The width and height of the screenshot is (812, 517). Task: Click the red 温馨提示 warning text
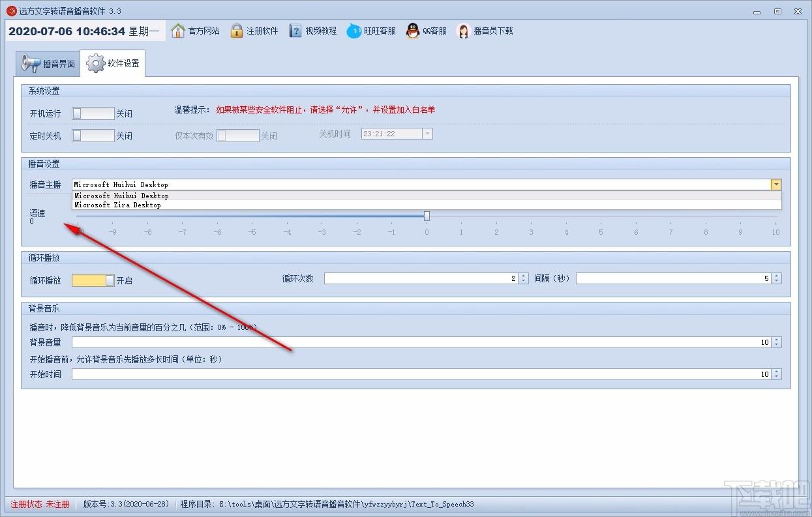click(x=325, y=110)
